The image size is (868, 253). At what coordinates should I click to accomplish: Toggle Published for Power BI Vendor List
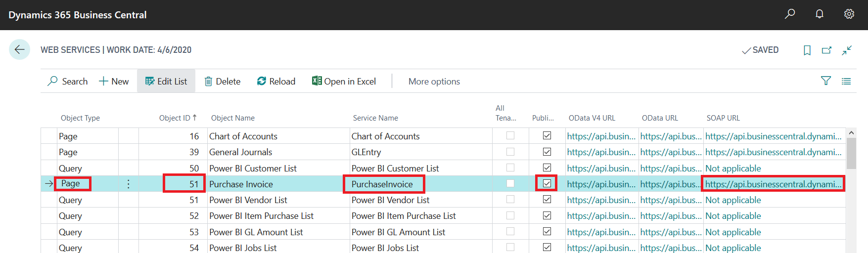pos(547,199)
